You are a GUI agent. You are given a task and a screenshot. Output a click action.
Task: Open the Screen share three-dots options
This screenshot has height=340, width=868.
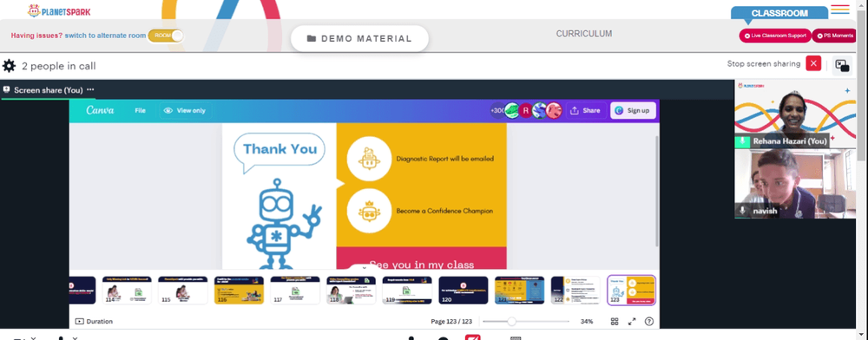click(x=90, y=89)
